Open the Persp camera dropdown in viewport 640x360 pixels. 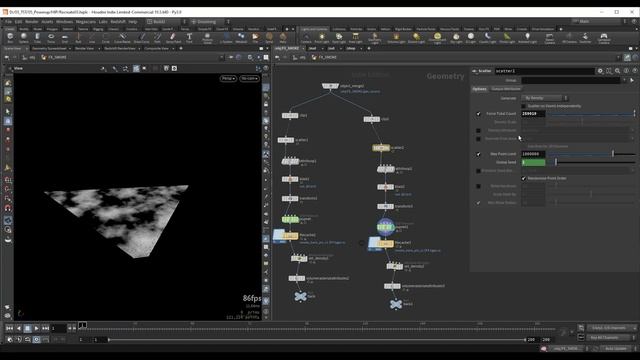coord(228,78)
